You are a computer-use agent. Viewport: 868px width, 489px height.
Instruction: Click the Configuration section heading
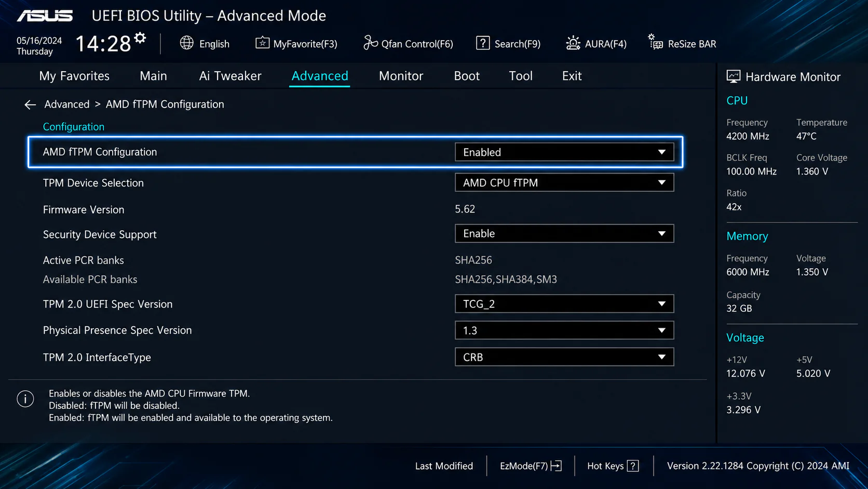click(74, 127)
